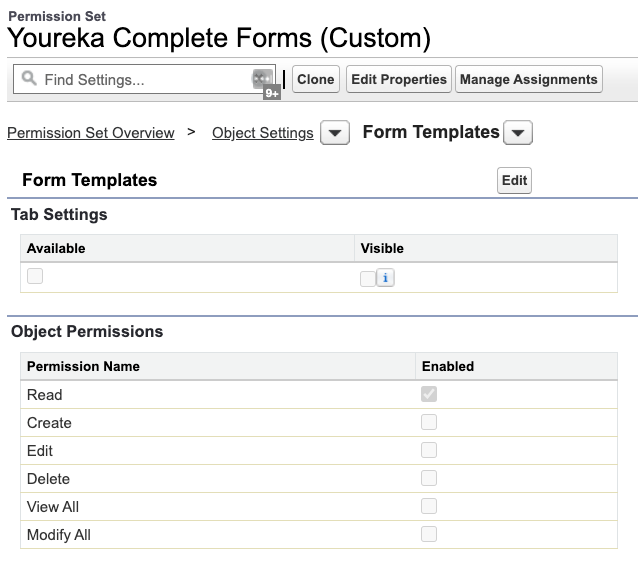Toggle the Create permission checkbox

(429, 422)
